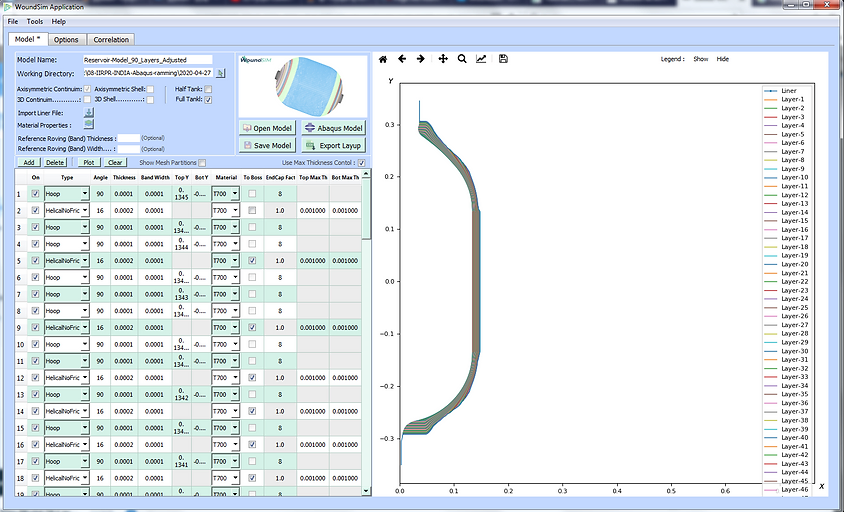Image resolution: width=844 pixels, height=512 pixels.
Task: Click the Layer-10 legend entry
Action: click(x=786, y=177)
